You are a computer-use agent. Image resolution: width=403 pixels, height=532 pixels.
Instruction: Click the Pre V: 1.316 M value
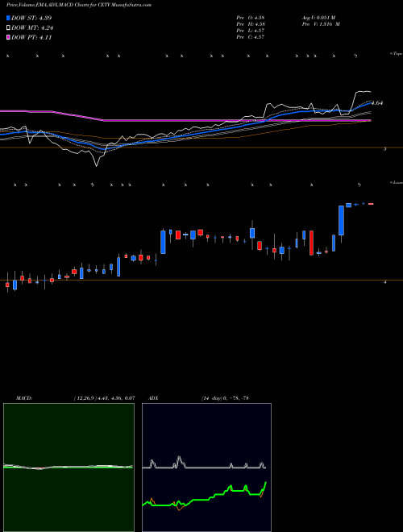pyautogui.click(x=321, y=24)
